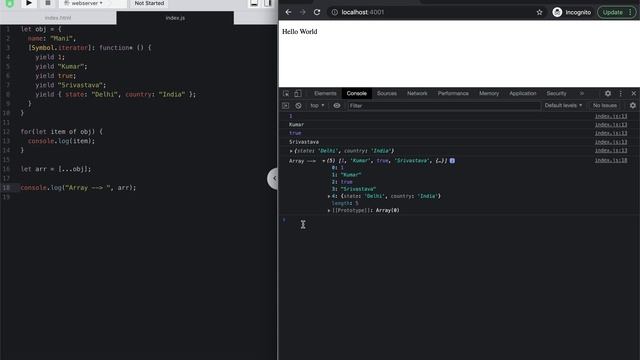Screen dimensions: 640x360
Task: Click the Hello World page text
Action: click(x=300, y=31)
